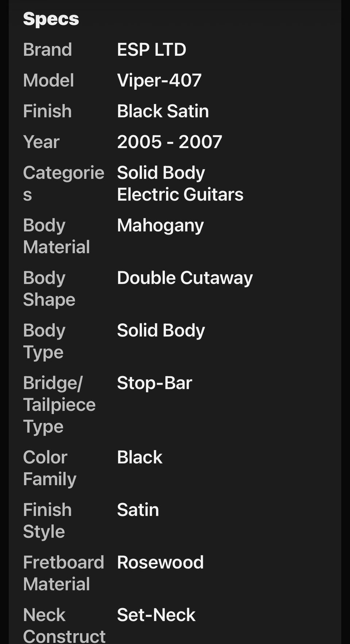350x644 pixels.
Task: Click the Mahogany body material value
Action: point(160,226)
